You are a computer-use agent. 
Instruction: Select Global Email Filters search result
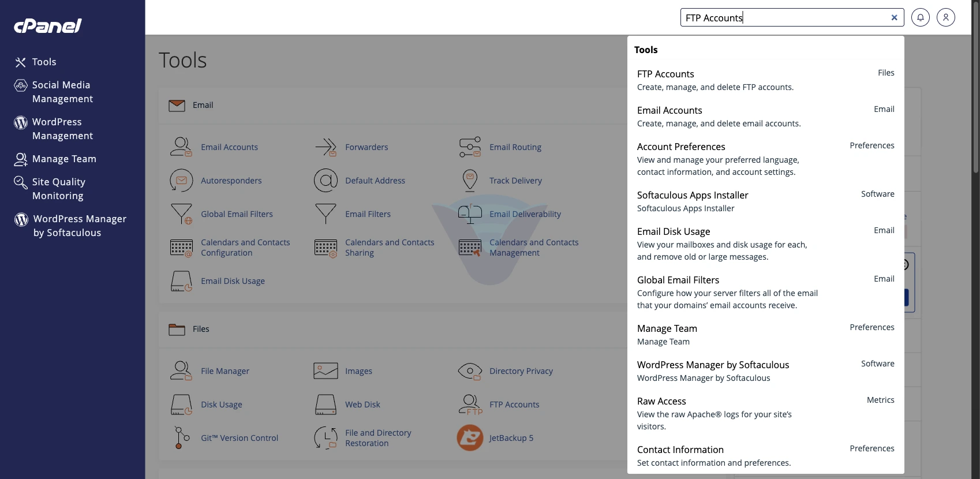766,292
